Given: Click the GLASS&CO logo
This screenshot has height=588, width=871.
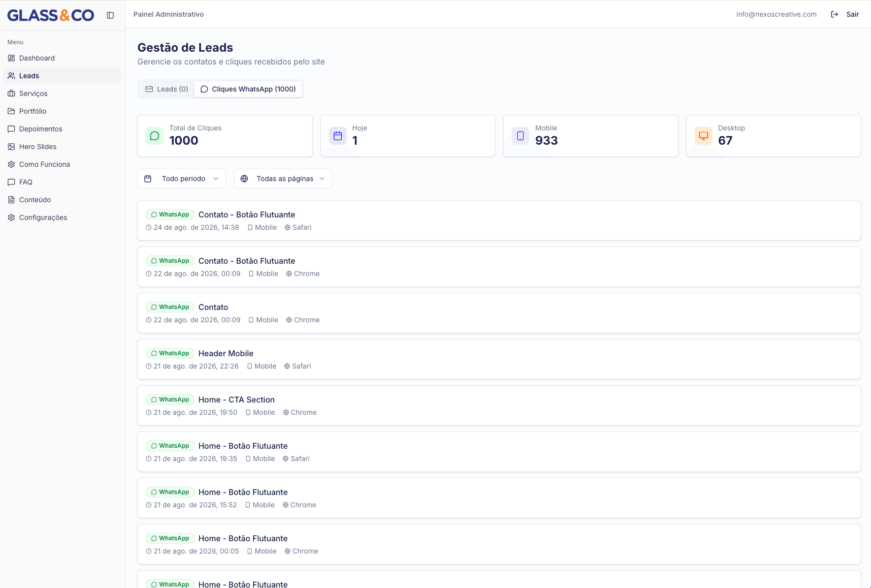Looking at the screenshot, I should point(51,15).
